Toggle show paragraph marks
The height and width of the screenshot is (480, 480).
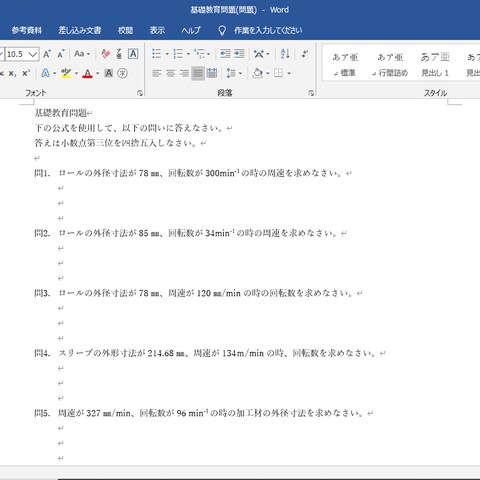(304, 54)
